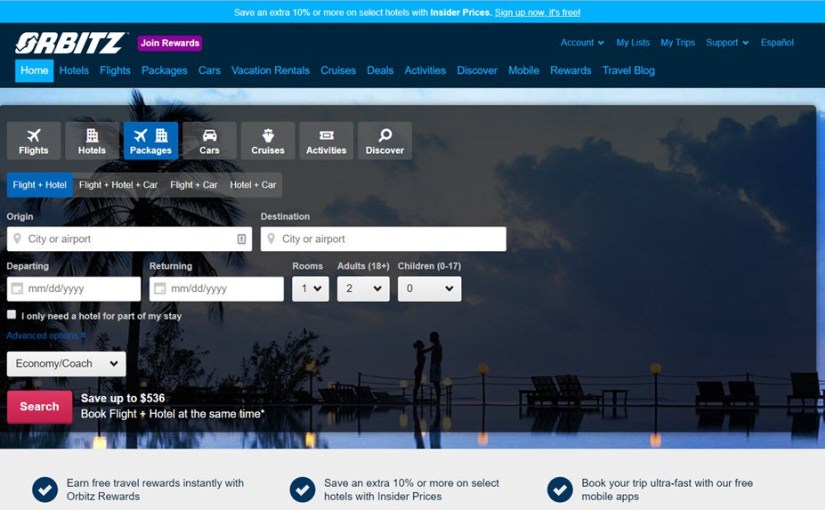Expand the Adults (18+) dropdown
This screenshot has width=825, height=510.
[362, 289]
